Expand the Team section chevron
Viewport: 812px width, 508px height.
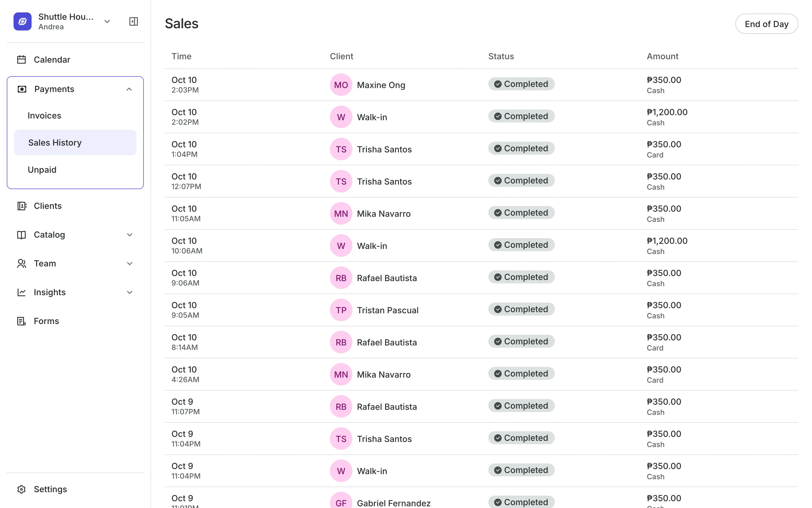pyautogui.click(x=130, y=263)
